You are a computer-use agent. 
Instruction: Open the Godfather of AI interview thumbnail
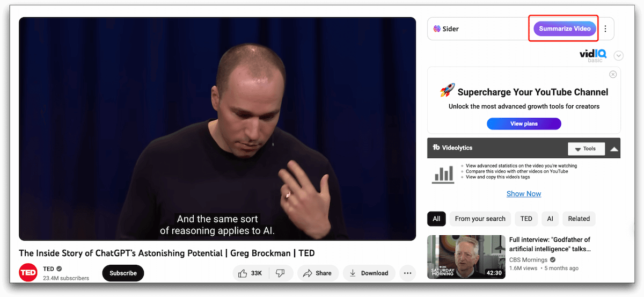(x=466, y=257)
